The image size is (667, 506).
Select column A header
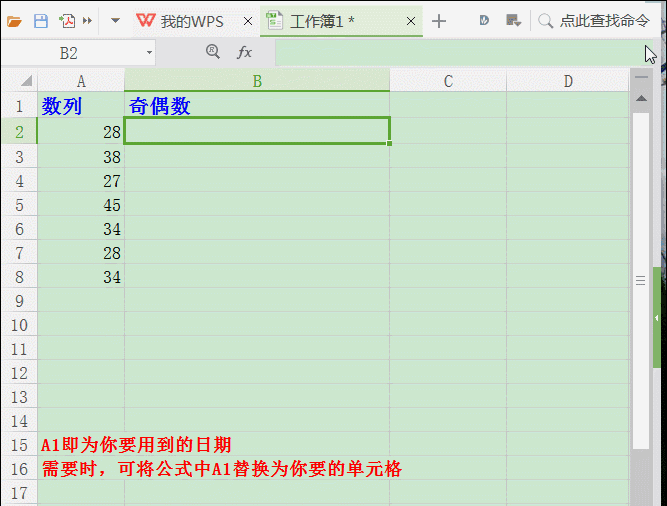point(81,81)
